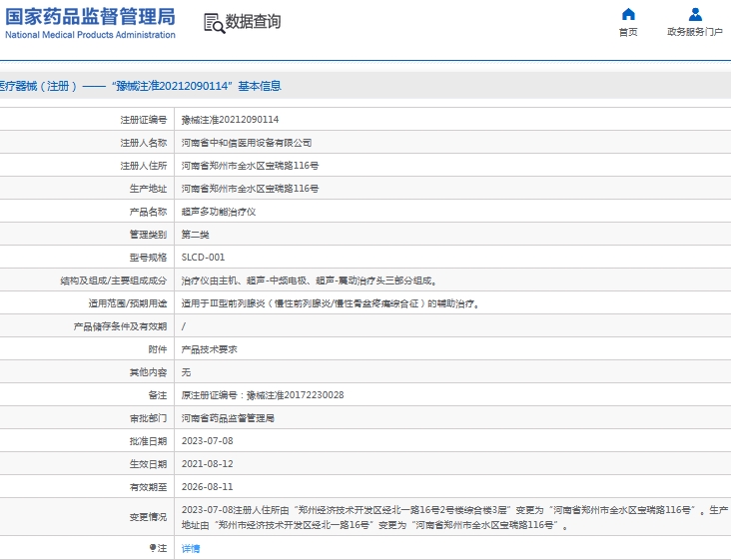Select registrant name 河南省中和信医用设备有限公司
The height and width of the screenshot is (560, 731).
point(246,143)
